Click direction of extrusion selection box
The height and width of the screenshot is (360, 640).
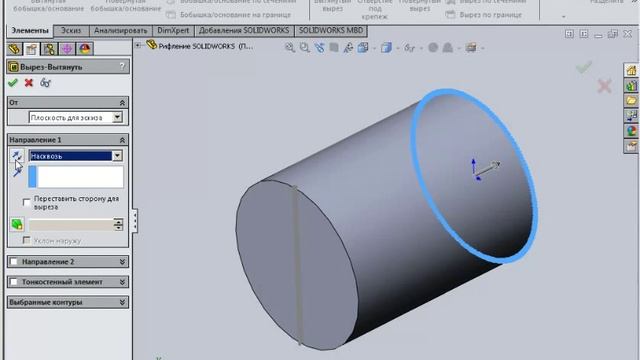pyautogui.click(x=76, y=176)
